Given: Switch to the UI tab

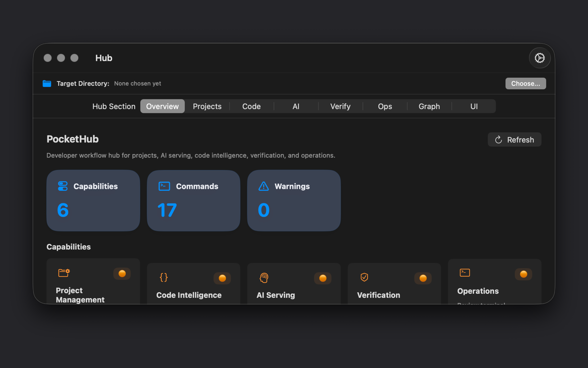Looking at the screenshot, I should (x=474, y=106).
